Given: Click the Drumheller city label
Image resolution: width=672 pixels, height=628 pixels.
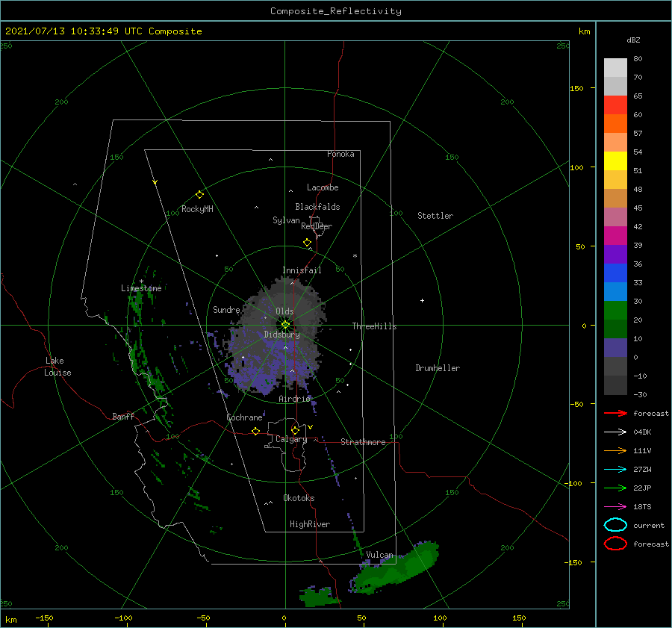Looking at the screenshot, I should pyautogui.click(x=438, y=368).
